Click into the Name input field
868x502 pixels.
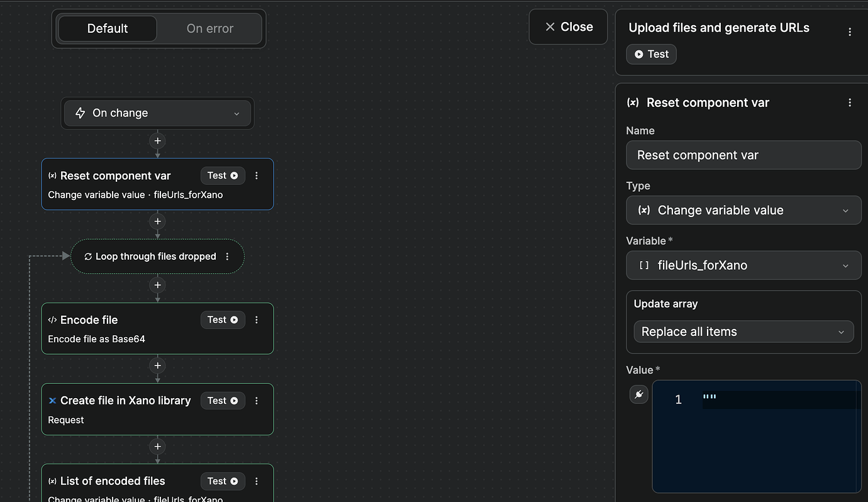click(743, 155)
